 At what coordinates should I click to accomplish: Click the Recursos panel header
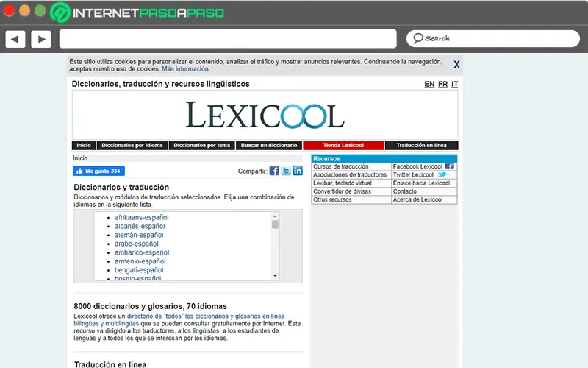click(x=384, y=158)
